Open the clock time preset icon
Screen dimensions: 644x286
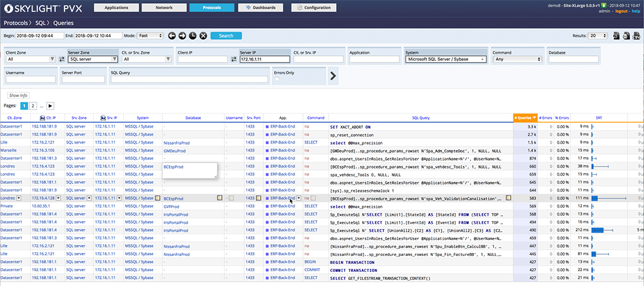click(x=193, y=36)
